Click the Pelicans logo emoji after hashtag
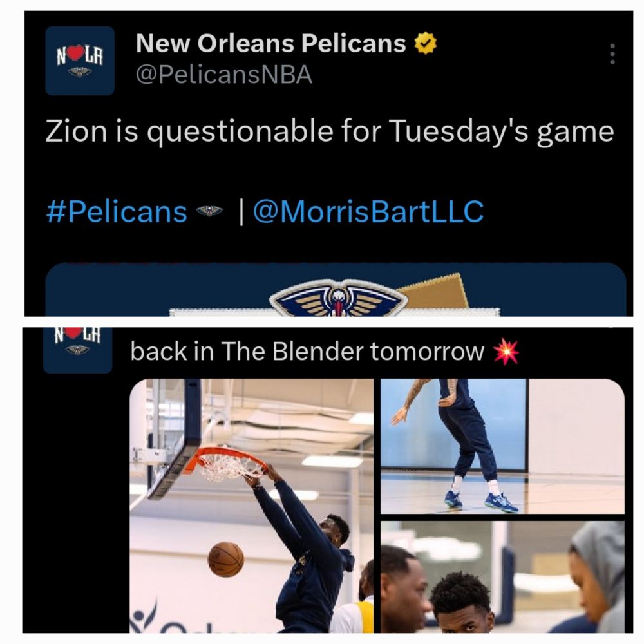This screenshot has width=644, height=644. [x=209, y=211]
